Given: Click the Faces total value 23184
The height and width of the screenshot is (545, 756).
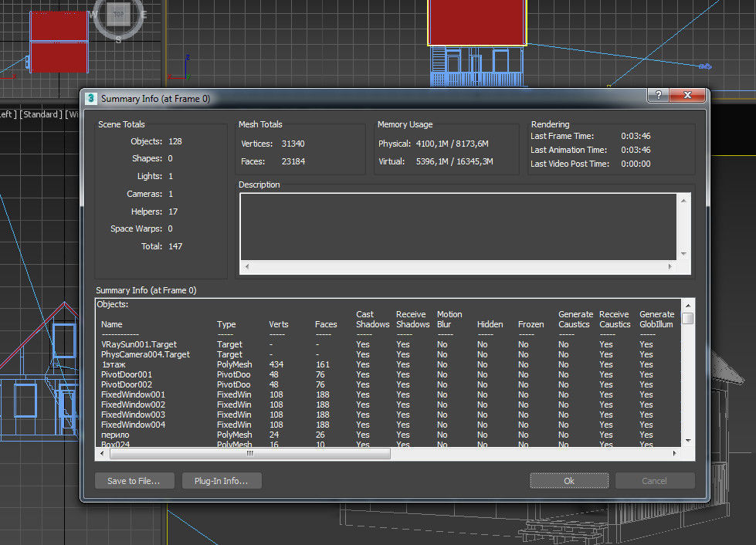Looking at the screenshot, I should click(x=293, y=161).
